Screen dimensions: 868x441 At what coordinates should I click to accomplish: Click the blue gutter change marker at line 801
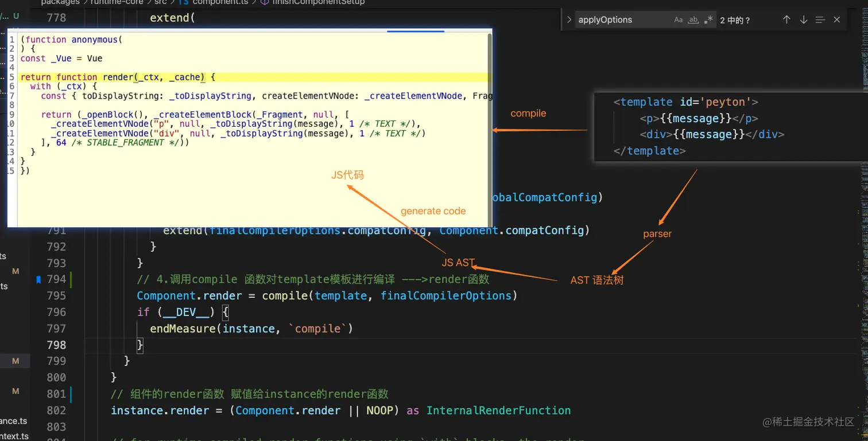point(71,394)
